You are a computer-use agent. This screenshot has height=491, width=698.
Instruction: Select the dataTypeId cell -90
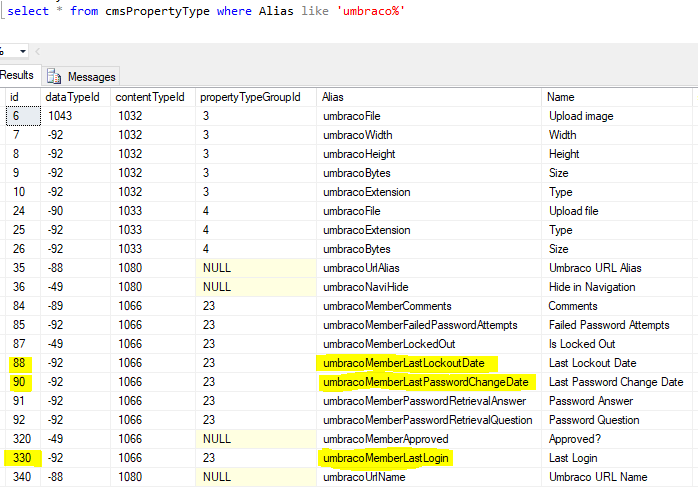coord(76,211)
